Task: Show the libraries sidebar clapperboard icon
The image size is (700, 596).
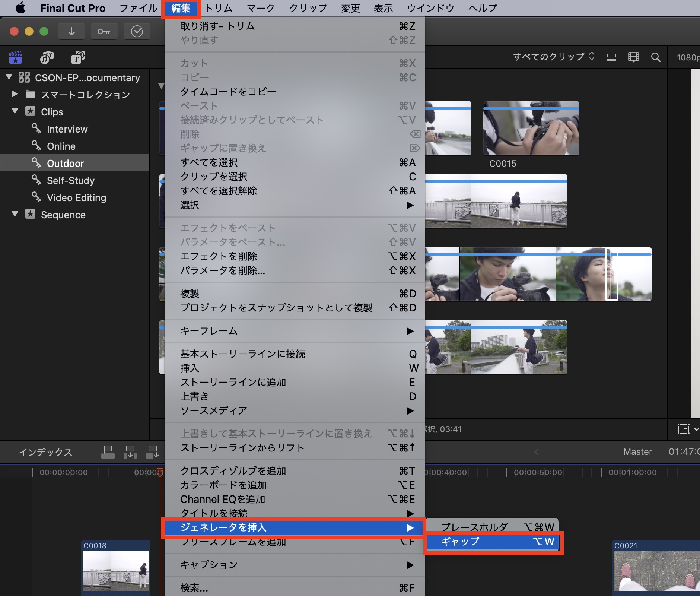Action: tap(15, 57)
